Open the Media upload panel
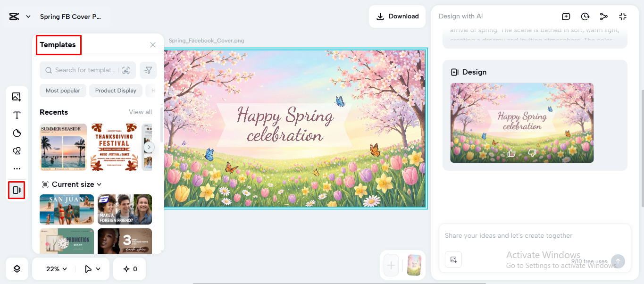The image size is (644, 284). point(17,96)
